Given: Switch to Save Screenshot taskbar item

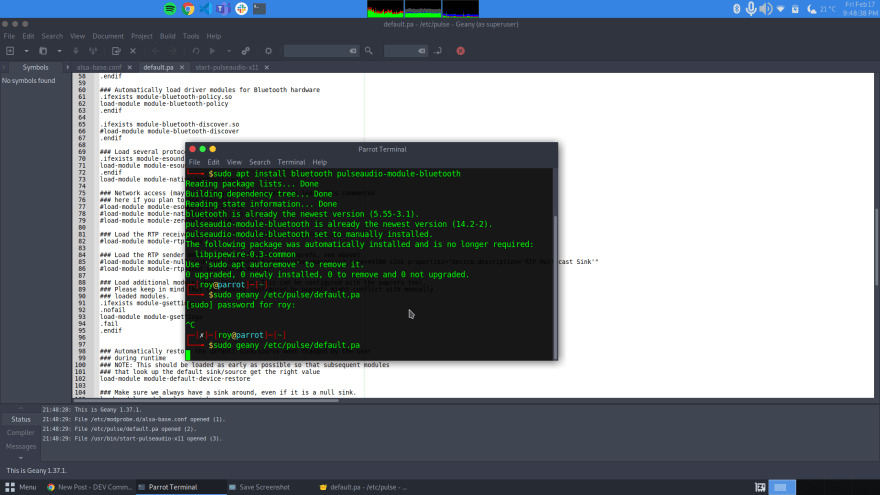Looking at the screenshot, I should (x=259, y=487).
